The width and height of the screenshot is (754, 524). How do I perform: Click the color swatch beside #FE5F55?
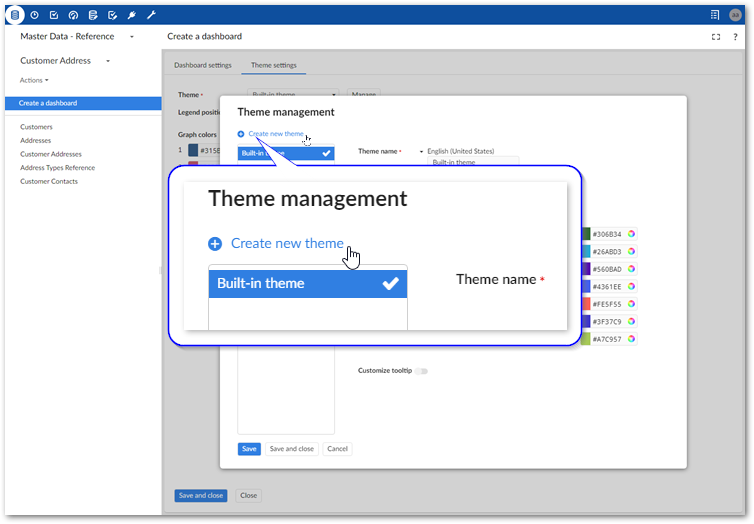click(x=585, y=304)
